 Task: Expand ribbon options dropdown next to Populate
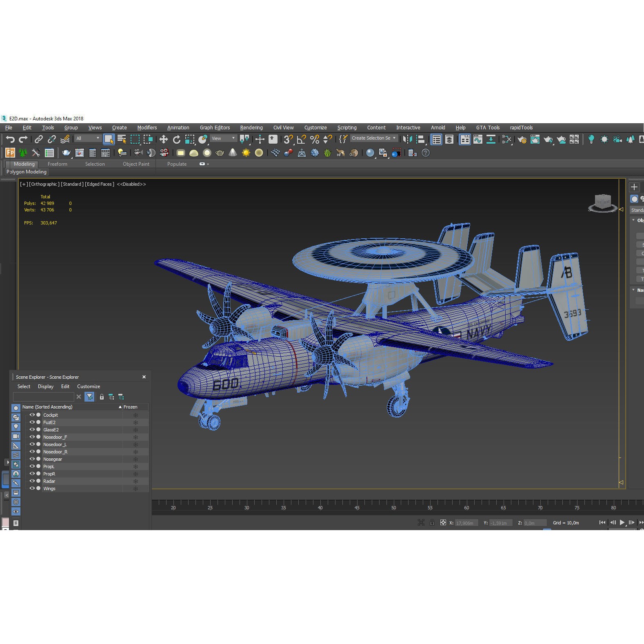204,164
